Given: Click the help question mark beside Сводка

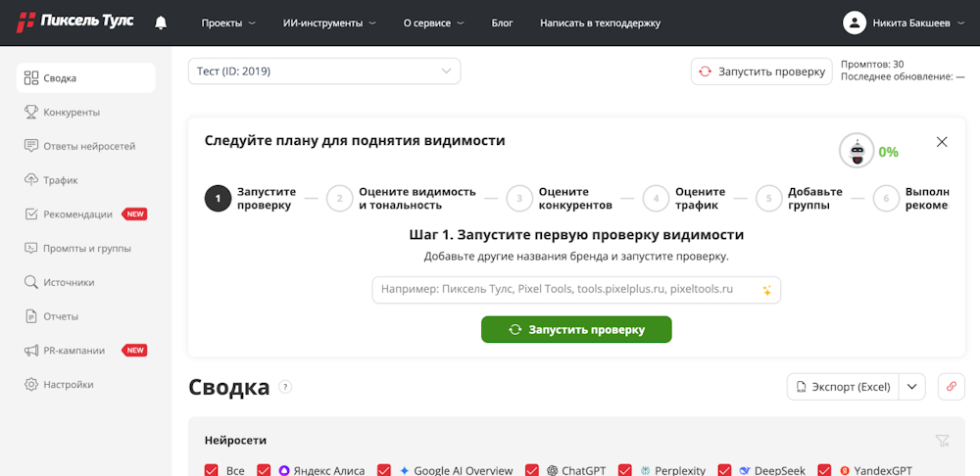Looking at the screenshot, I should click(285, 387).
